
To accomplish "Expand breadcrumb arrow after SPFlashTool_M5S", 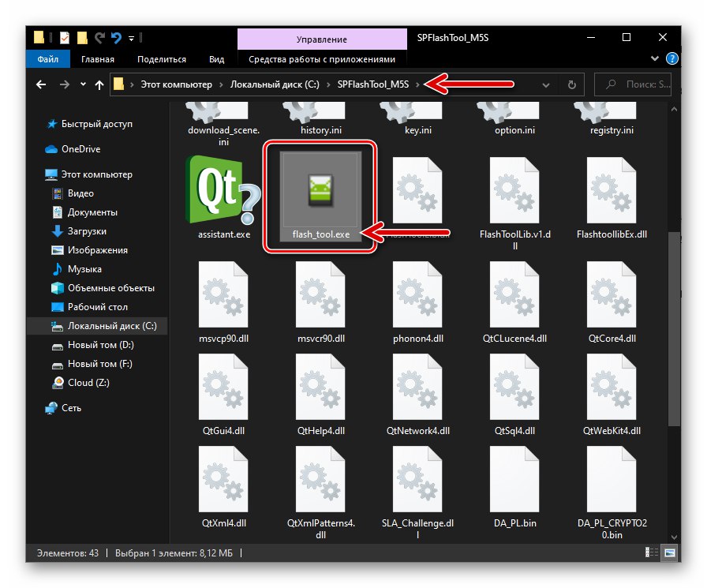I will coord(417,84).
